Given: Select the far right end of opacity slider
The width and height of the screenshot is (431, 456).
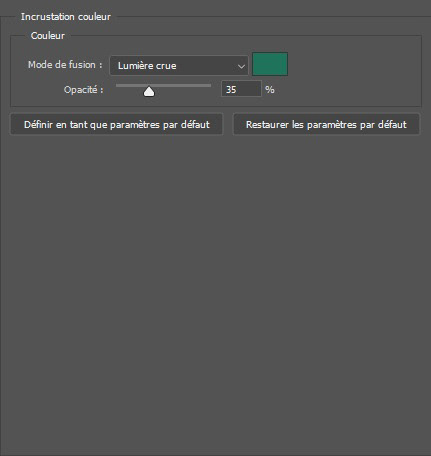Looking at the screenshot, I should 210,86.
